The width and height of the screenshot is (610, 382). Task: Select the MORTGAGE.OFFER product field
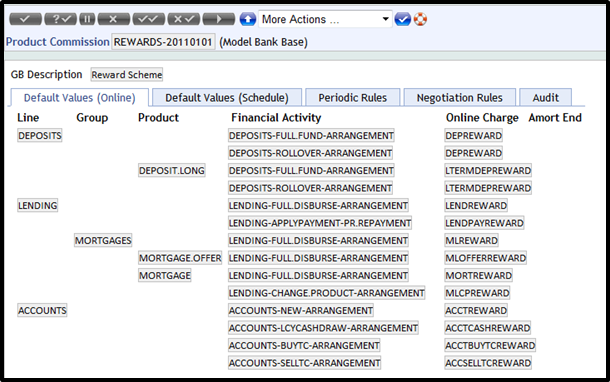(x=180, y=258)
